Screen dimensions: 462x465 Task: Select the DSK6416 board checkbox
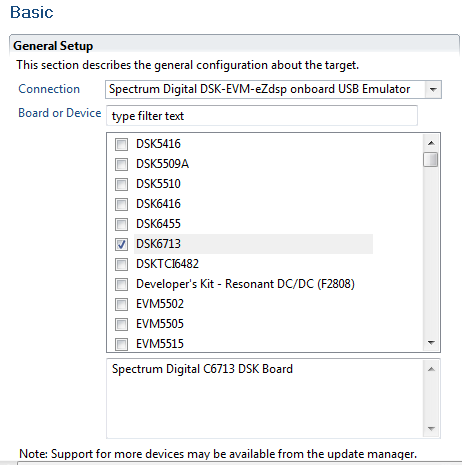pyautogui.click(x=121, y=204)
